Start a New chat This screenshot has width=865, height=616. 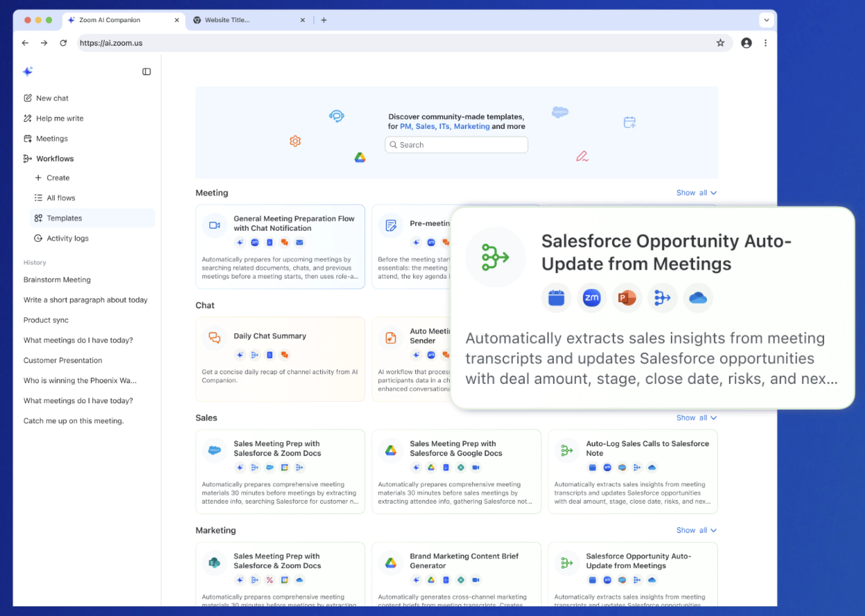point(46,98)
